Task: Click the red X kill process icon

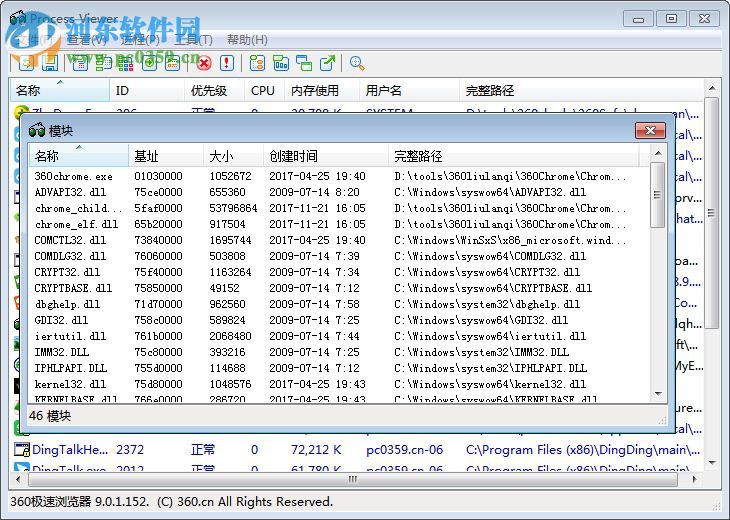Action: [203, 63]
